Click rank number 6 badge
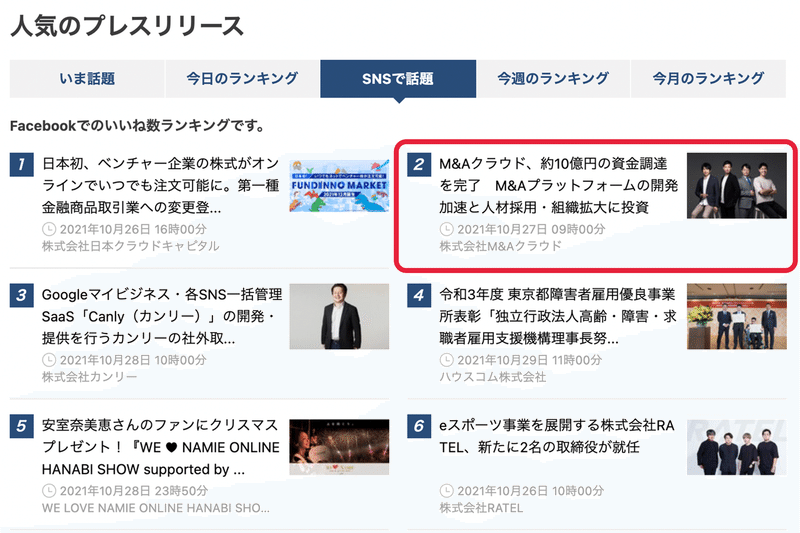 419,426
